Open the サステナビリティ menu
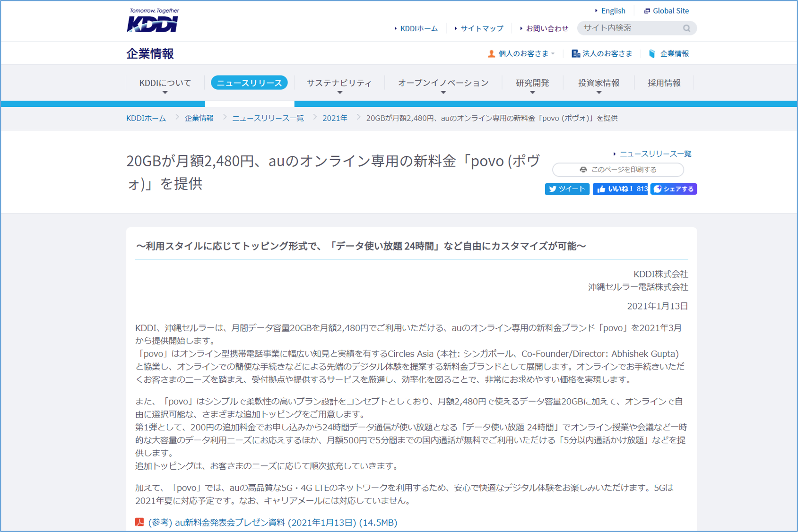Screen dimensions: 798x532 339,83
